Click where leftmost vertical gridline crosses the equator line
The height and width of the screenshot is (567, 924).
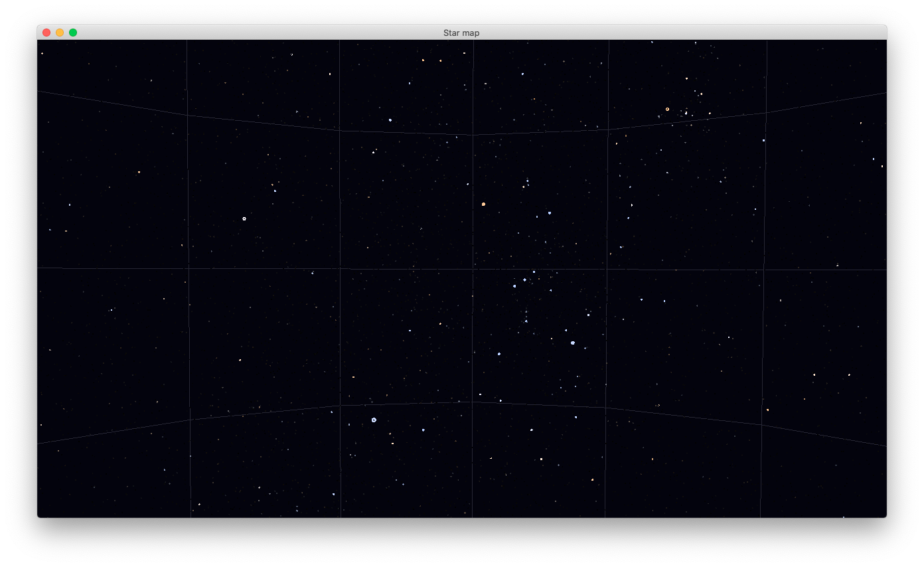click(x=189, y=268)
